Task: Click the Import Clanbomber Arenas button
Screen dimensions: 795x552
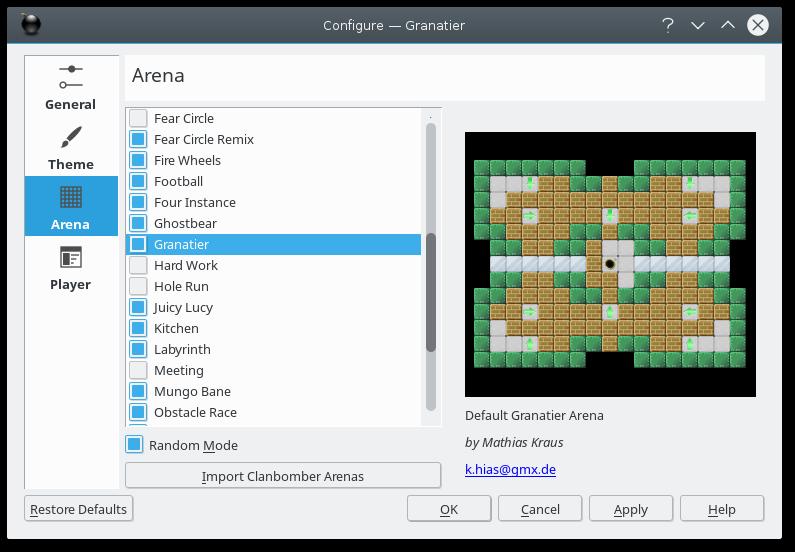Action: [283, 476]
